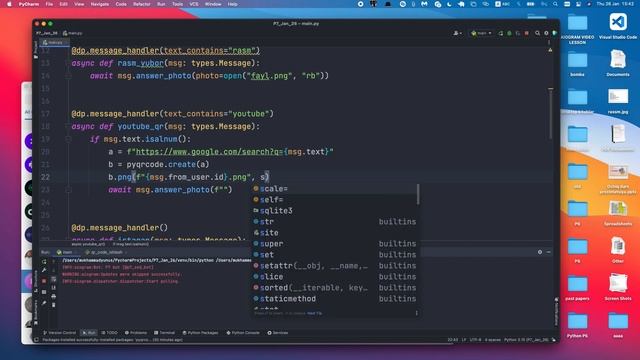640x360 pixels.
Task: Click the Rerun icon in Run panel
Action: 44,262
